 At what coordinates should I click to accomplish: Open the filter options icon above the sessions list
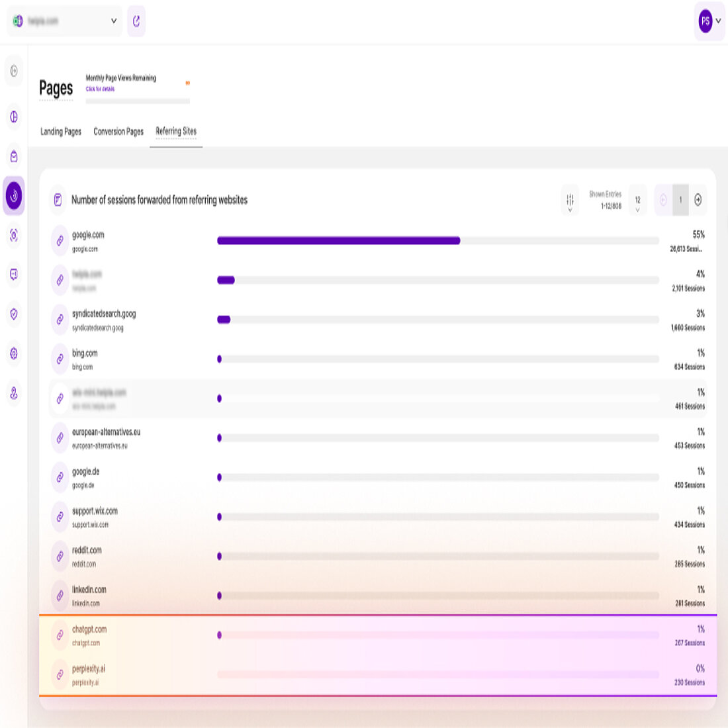[x=569, y=200]
